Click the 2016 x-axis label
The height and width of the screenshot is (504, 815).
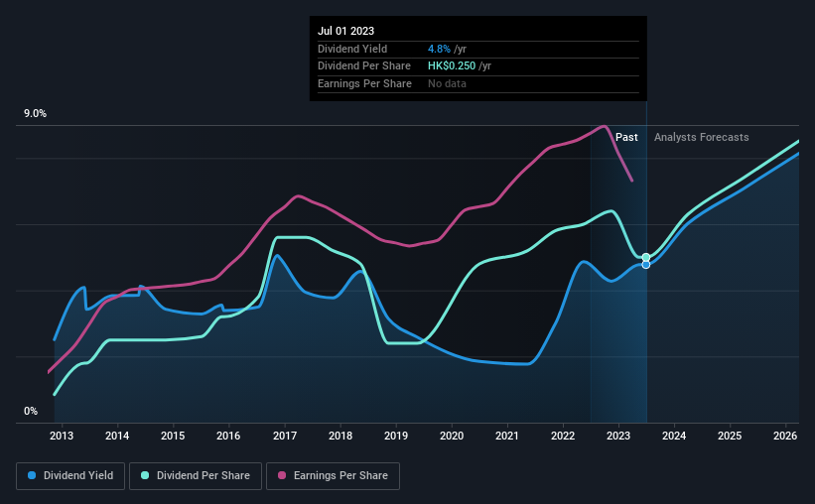[x=228, y=436]
